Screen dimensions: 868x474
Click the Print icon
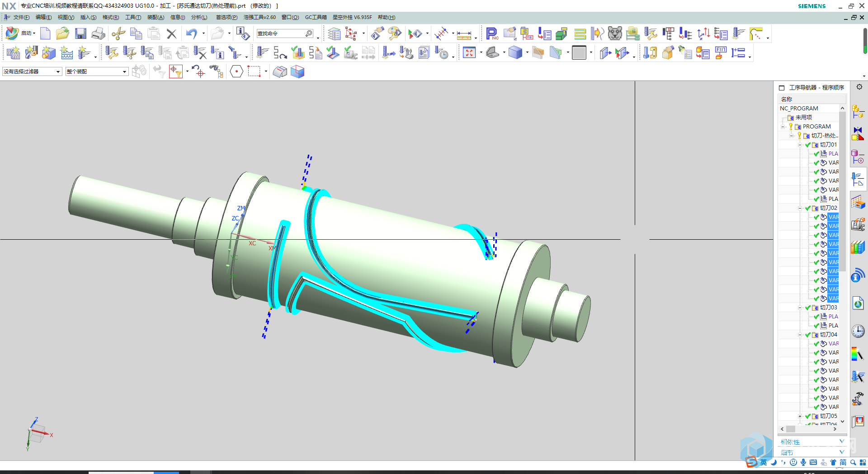coord(98,33)
